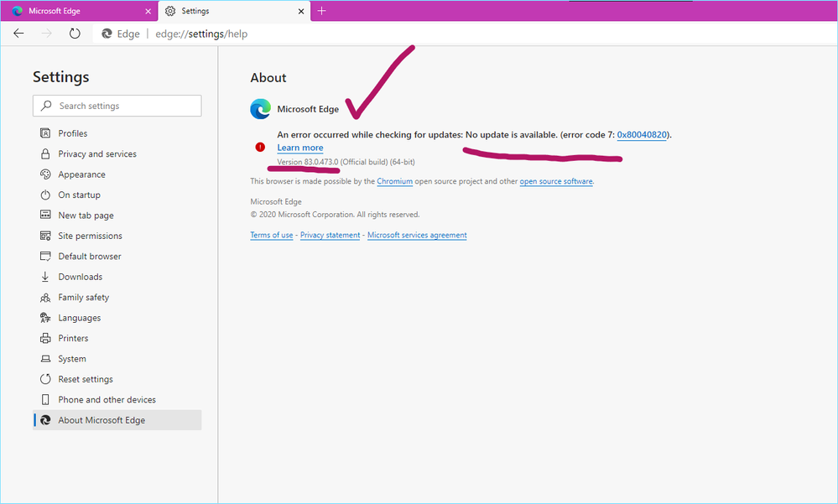
Task: Click the Version 83.0.473.0 text
Action: (307, 162)
